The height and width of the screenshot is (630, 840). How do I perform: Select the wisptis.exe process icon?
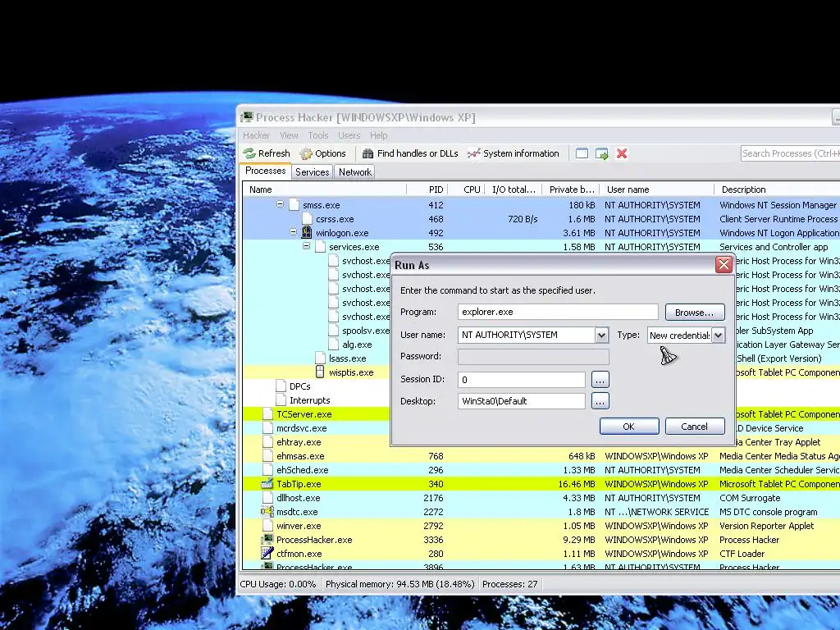320,372
